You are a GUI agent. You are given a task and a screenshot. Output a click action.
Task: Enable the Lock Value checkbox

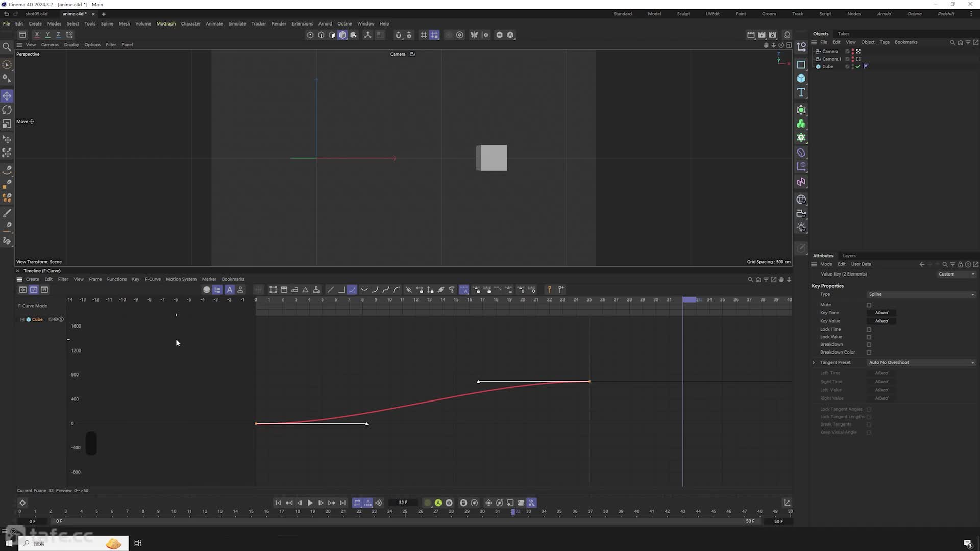[869, 337]
